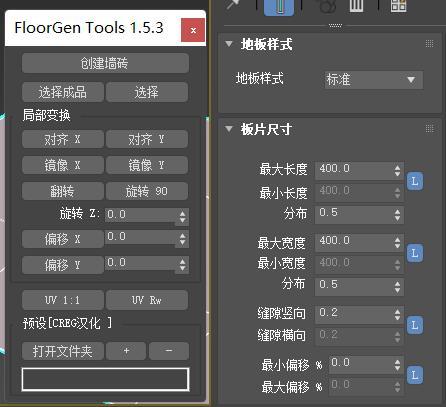Toggle the L lock beside 最大宽度
The height and width of the screenshot is (407, 446).
[415, 253]
